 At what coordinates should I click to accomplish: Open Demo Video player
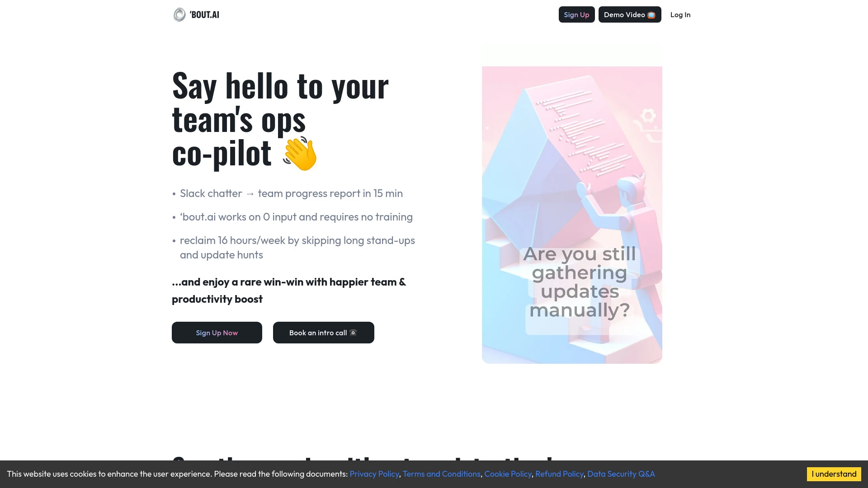[x=630, y=14]
